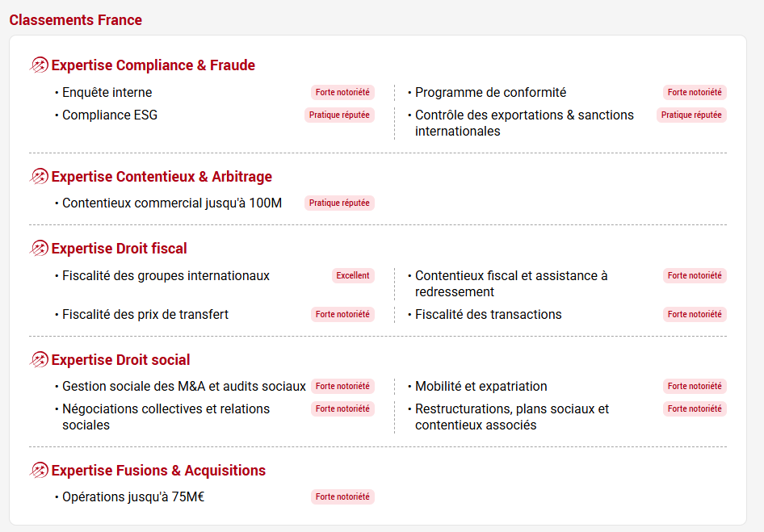Select Négociations collectives et relations sociales
The image size is (764, 532).
coord(166,417)
